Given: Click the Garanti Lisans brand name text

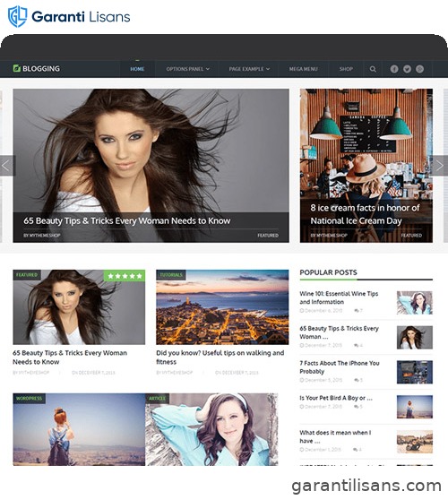Looking at the screenshot, I should pos(81,17).
